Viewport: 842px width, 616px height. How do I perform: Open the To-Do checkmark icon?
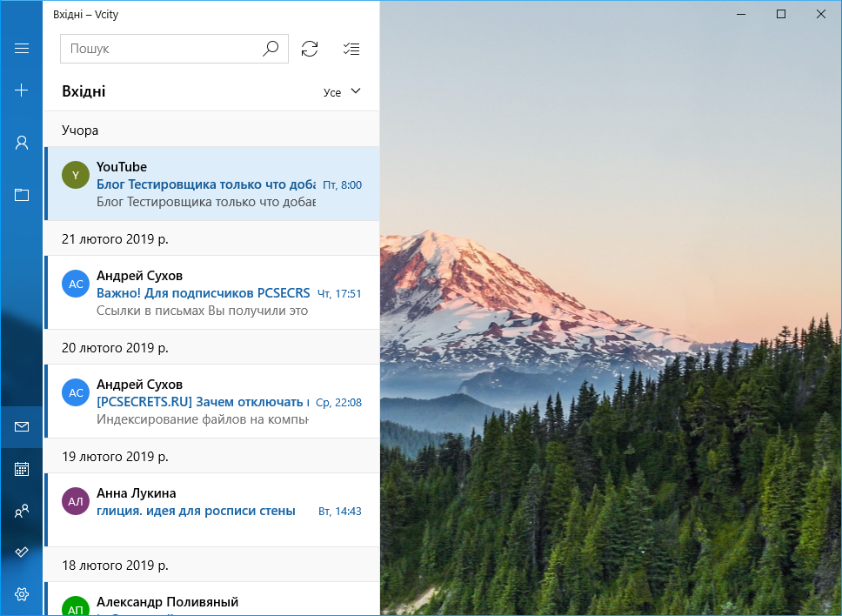click(x=22, y=552)
